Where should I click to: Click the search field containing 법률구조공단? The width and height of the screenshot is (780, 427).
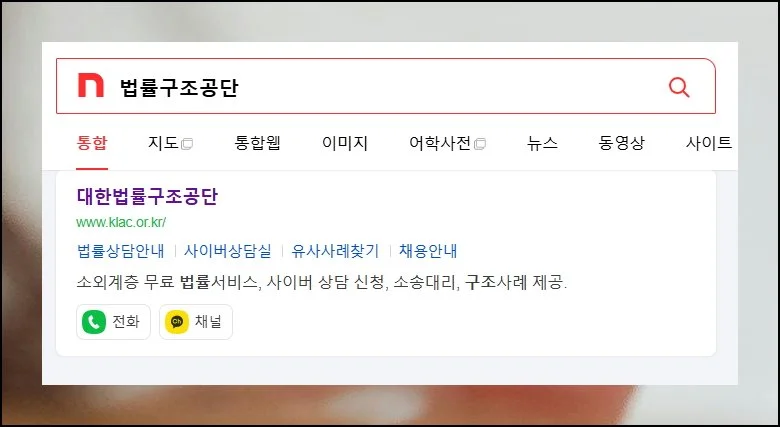(386, 86)
